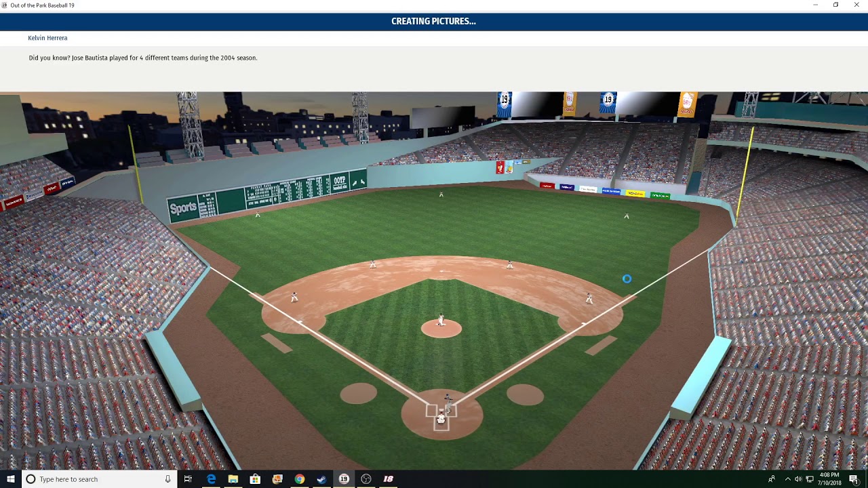Image resolution: width=868 pixels, height=488 pixels.
Task: Close the Out of the Park Baseball window
Action: click(856, 5)
